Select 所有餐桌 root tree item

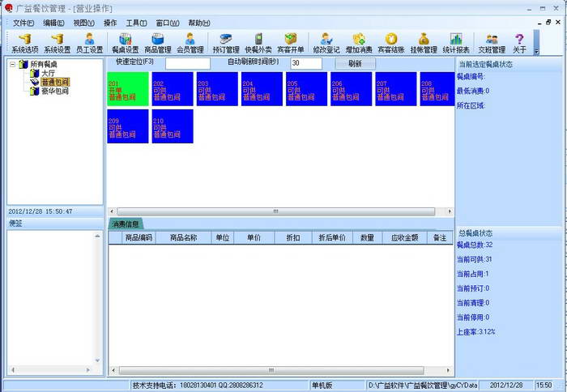click(x=44, y=64)
